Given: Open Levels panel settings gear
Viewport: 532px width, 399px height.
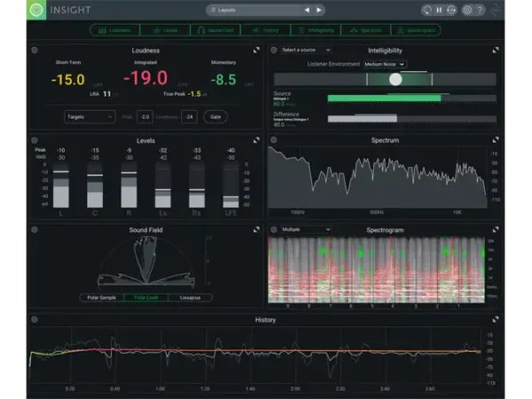Looking at the screenshot, I should tap(35, 140).
